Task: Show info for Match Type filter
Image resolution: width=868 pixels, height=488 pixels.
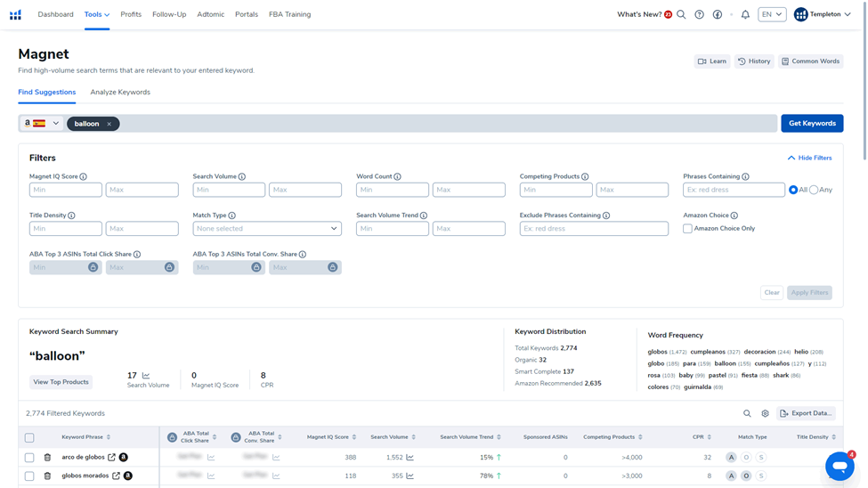Action: pos(232,216)
